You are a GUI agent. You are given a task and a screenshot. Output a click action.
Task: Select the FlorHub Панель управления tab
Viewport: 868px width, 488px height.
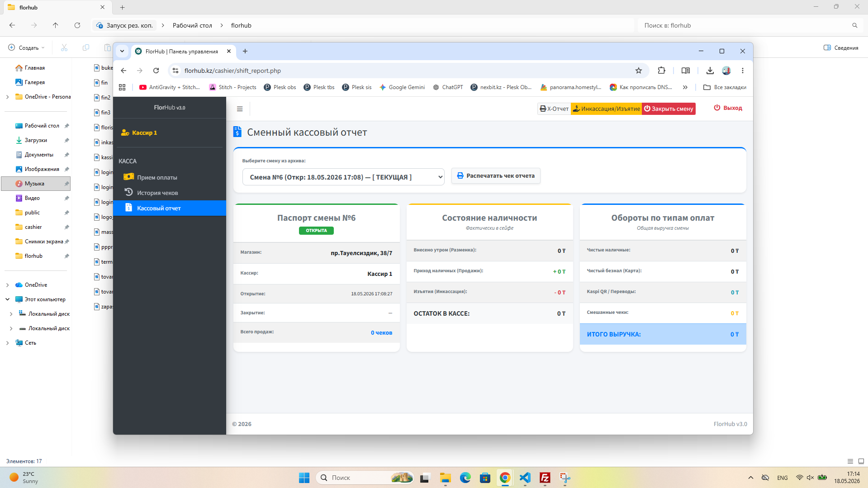point(182,51)
